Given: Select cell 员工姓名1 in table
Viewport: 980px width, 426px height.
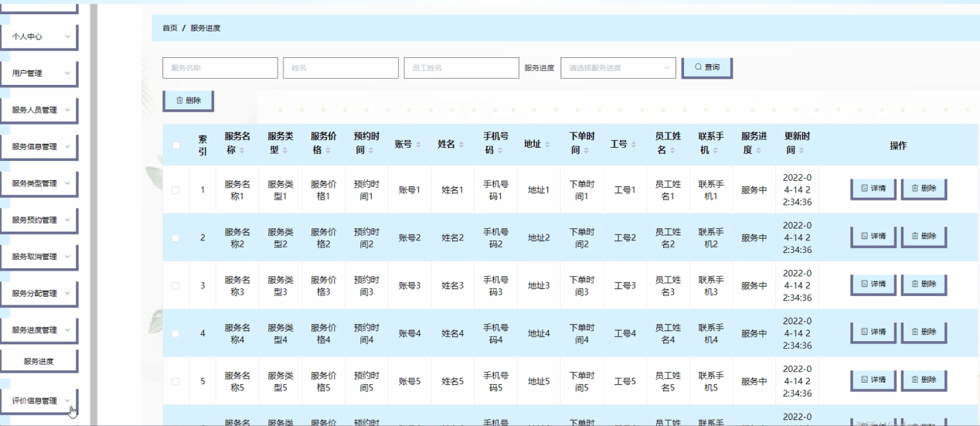Looking at the screenshot, I should 669,190.
